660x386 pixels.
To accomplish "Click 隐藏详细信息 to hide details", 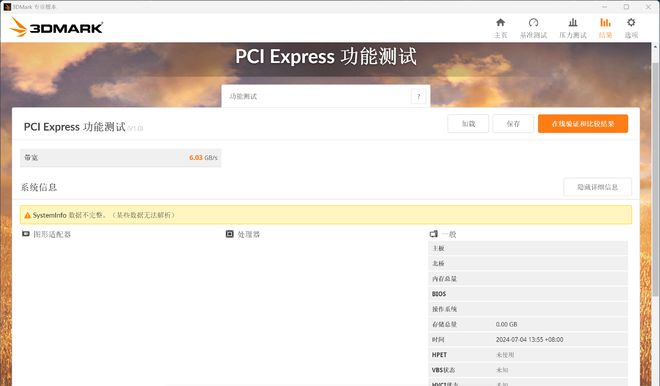I will [597, 187].
